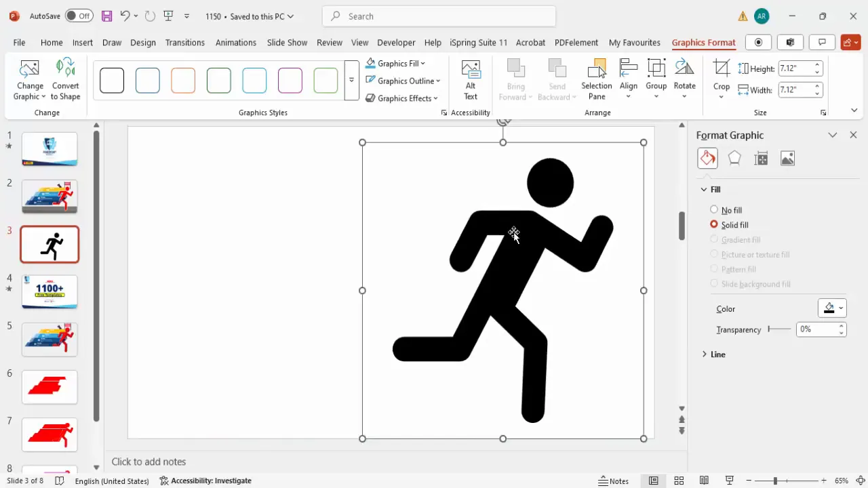Collapse the Fill section
The height and width of the screenshot is (488, 868).
(704, 189)
